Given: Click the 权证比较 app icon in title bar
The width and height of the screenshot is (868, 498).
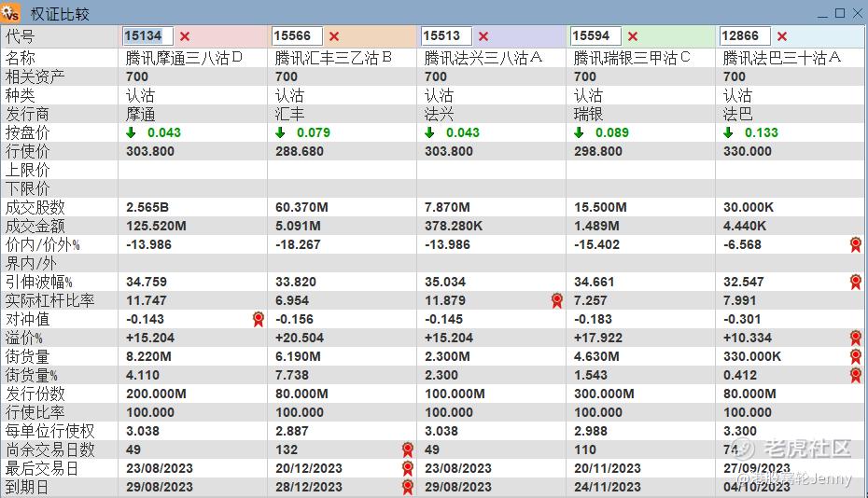Looking at the screenshot, I should point(10,11).
